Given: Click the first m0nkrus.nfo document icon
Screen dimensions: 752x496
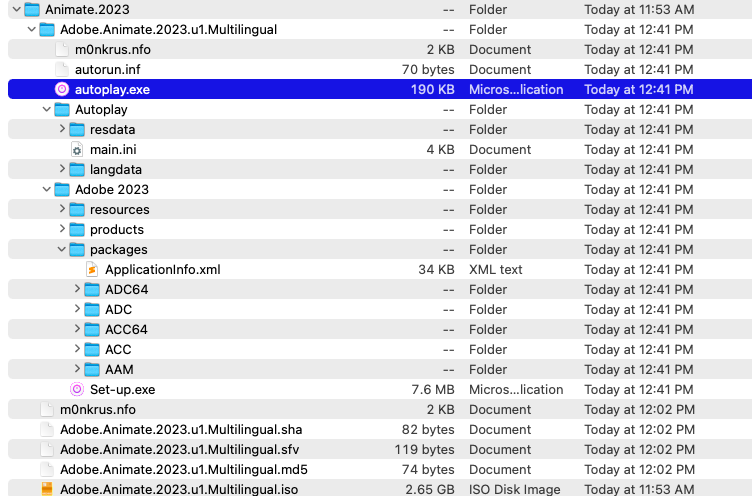Looking at the screenshot, I should coord(62,49).
